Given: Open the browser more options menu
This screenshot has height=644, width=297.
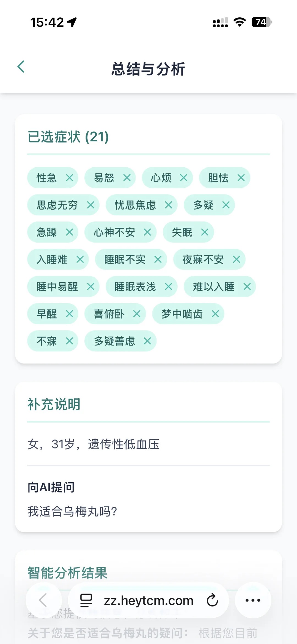Looking at the screenshot, I should pyautogui.click(x=253, y=600).
